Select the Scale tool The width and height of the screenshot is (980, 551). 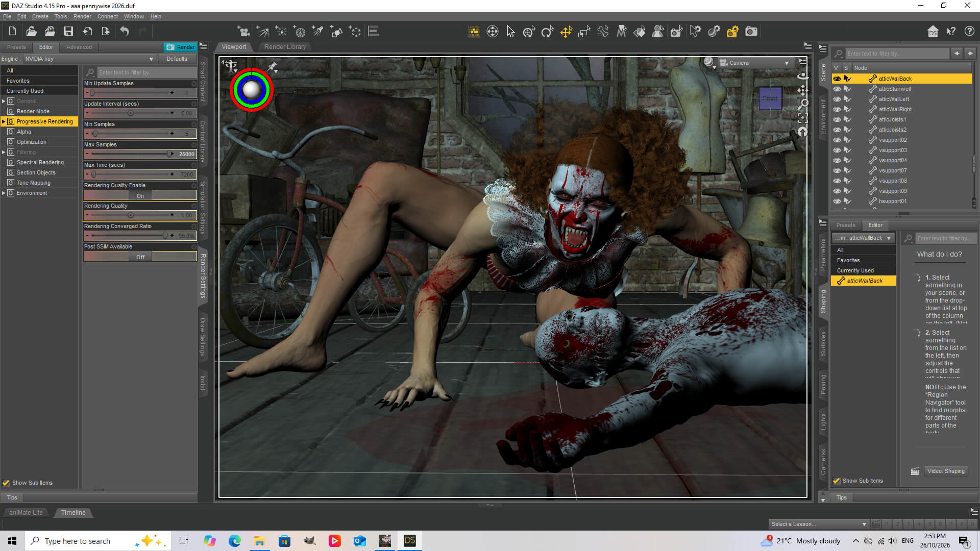click(584, 32)
